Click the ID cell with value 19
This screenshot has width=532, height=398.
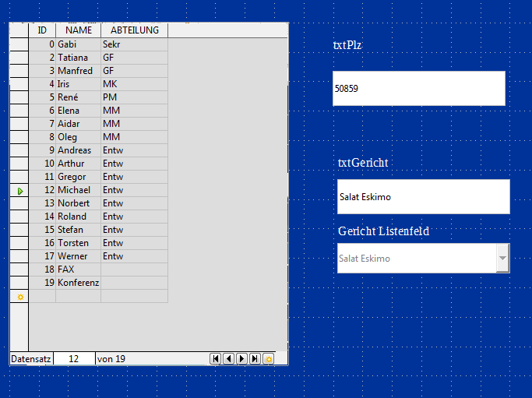coord(42,283)
